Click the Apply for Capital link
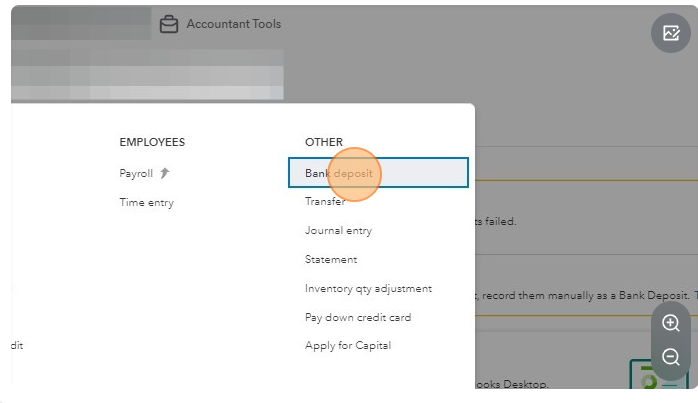 [x=347, y=346]
